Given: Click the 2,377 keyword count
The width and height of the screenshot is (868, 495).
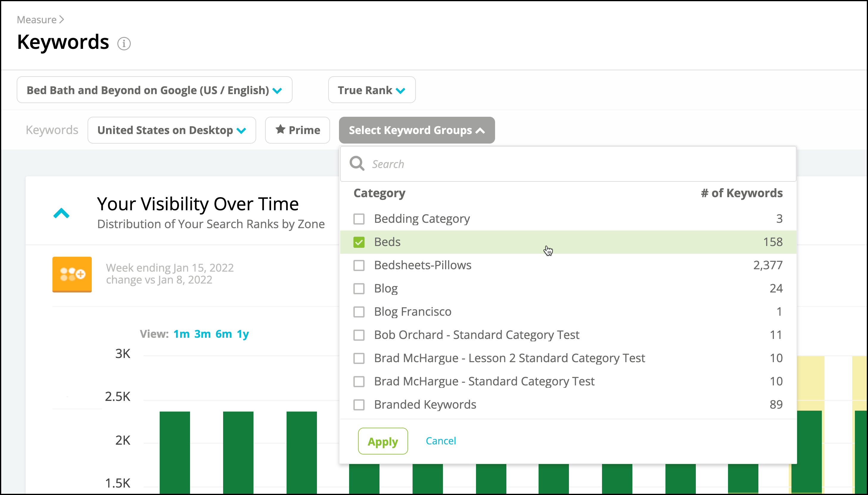Looking at the screenshot, I should coord(768,265).
